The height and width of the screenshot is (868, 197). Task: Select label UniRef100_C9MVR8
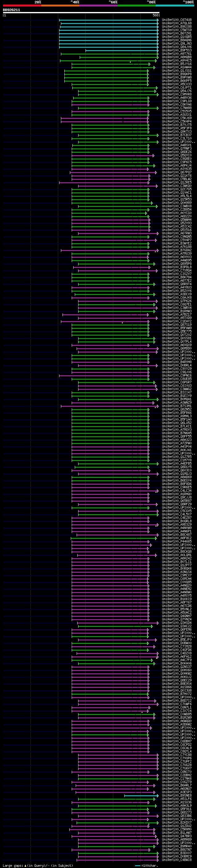coord(177,94)
